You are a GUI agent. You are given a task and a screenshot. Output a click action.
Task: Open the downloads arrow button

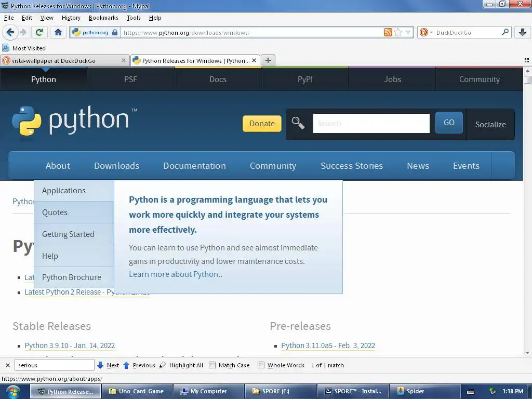point(523,32)
